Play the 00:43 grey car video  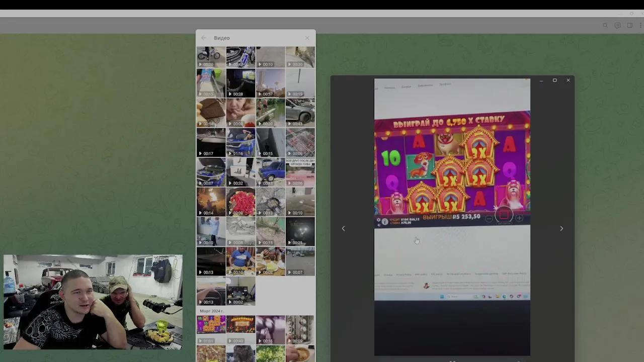coord(300,113)
